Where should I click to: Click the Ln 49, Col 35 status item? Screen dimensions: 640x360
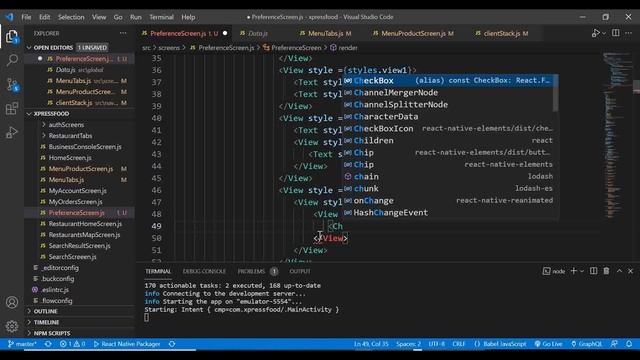pyautogui.click(x=371, y=344)
